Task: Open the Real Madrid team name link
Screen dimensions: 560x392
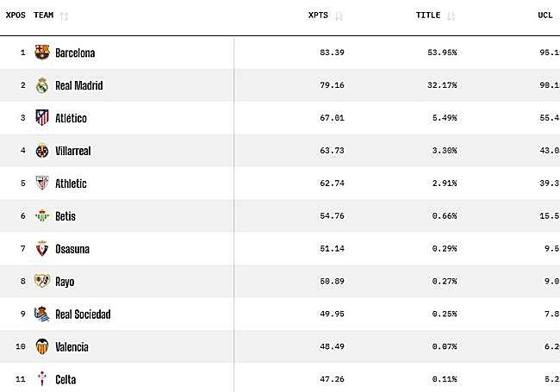Action: pos(78,85)
